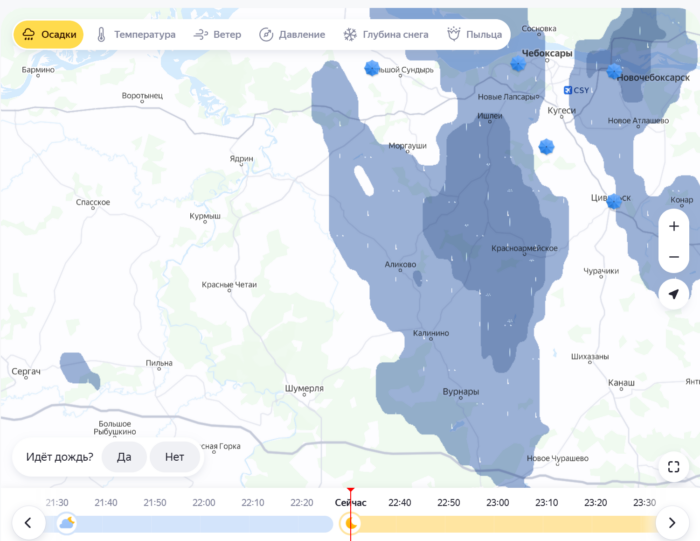Click the pollen flower icon

(x=454, y=34)
